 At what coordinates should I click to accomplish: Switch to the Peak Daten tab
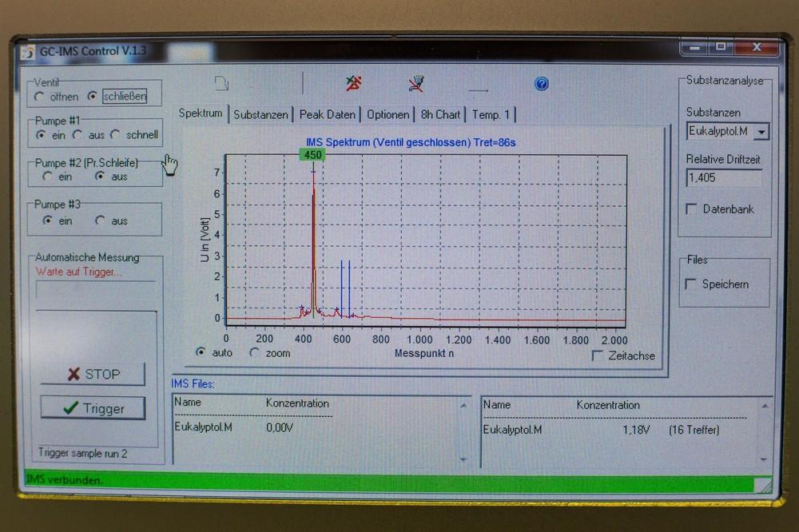pyautogui.click(x=327, y=115)
